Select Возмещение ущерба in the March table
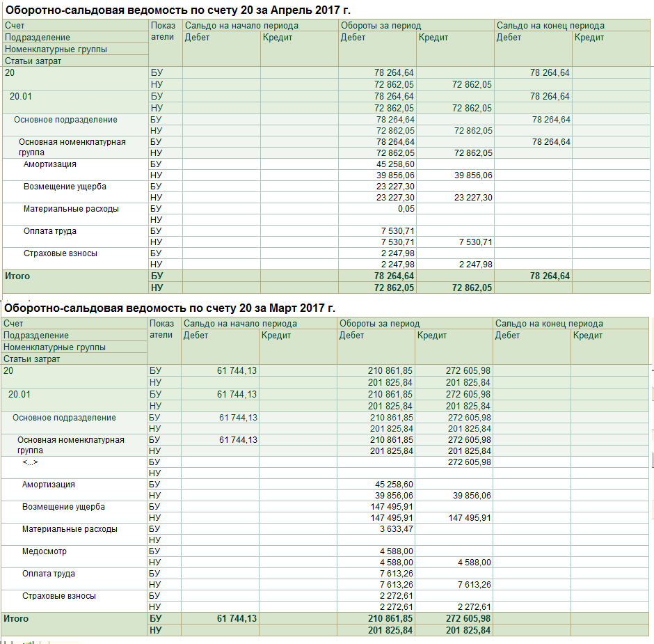This screenshot has width=654, height=644. pyautogui.click(x=63, y=507)
